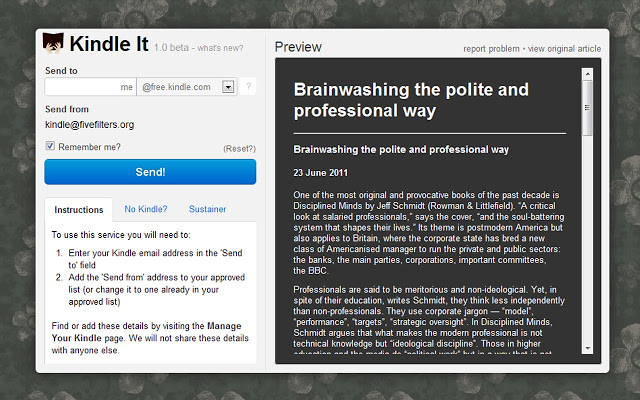The width and height of the screenshot is (640, 400).
Task: Click the (Reset?) link
Action: 240,149
